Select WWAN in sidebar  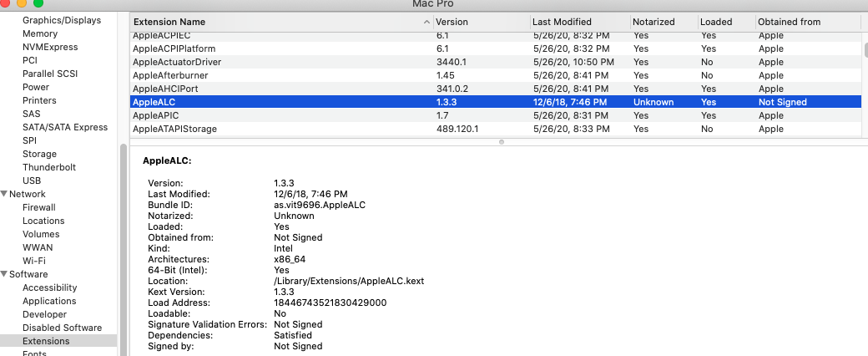[x=38, y=247]
